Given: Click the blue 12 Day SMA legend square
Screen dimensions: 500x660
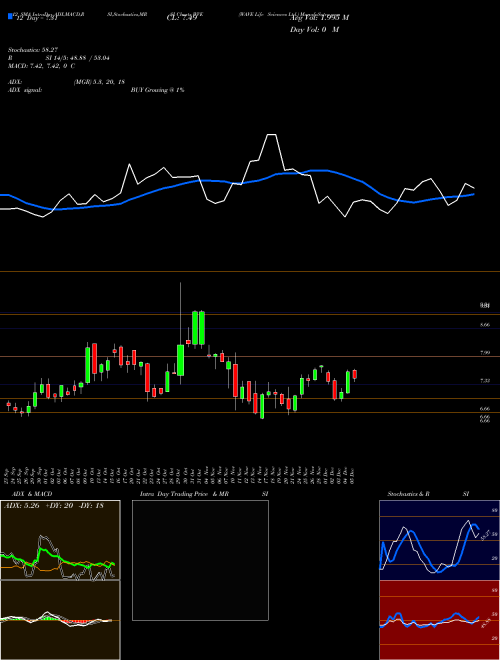Looking at the screenshot, I should (10, 17).
